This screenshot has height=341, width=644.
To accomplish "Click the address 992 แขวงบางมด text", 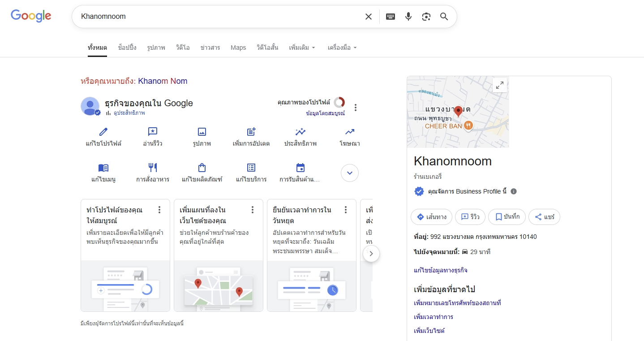I will tap(483, 237).
